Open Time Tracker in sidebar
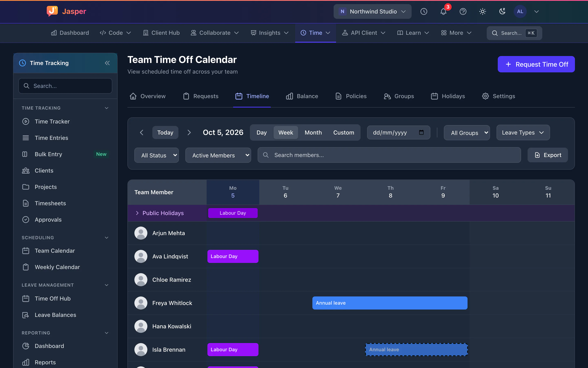This screenshot has width=588, height=368. click(x=65, y=121)
